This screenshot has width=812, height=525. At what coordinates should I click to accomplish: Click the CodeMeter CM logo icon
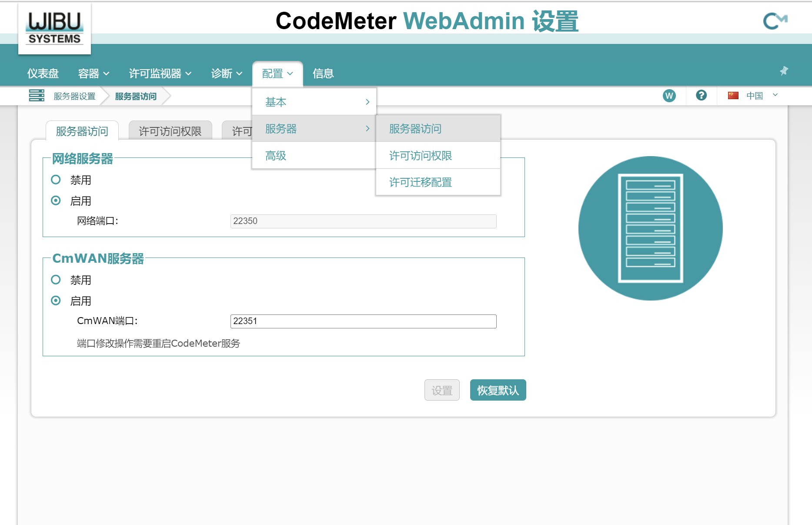click(x=775, y=21)
